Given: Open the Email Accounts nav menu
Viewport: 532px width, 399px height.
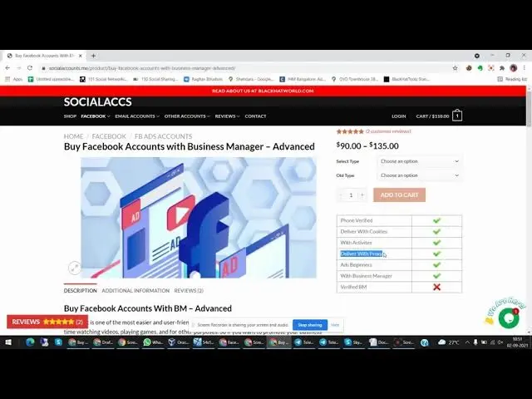Looking at the screenshot, I should coord(136,116).
